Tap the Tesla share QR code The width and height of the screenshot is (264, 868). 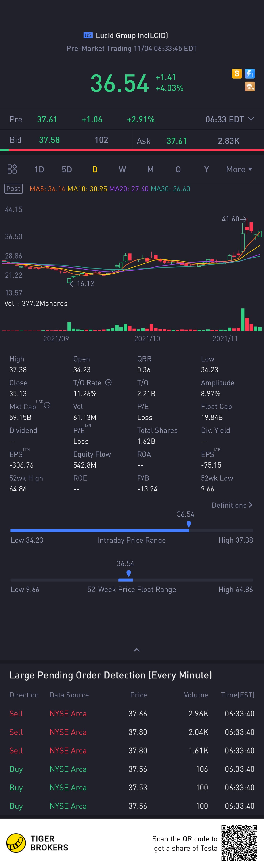(x=239, y=843)
